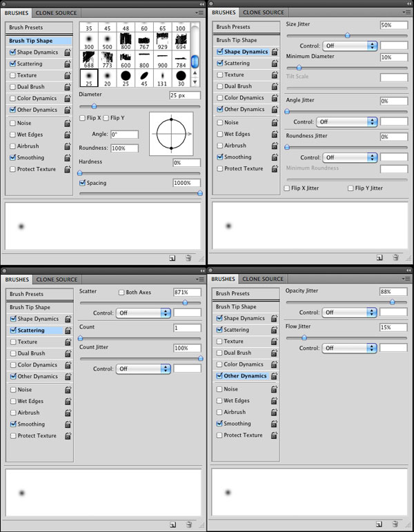Click the Diameter slider handle
Image resolution: width=414 pixels, height=532 pixels.
pyautogui.click(x=94, y=106)
